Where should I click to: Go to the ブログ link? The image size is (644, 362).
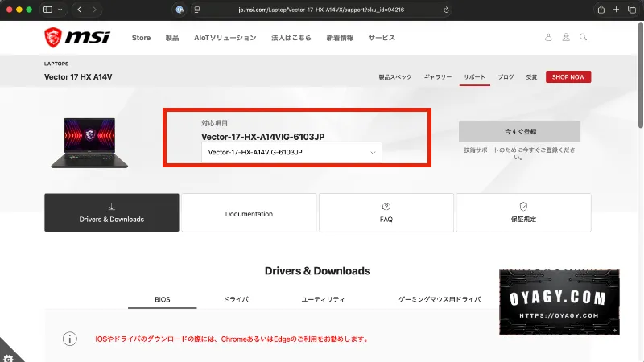pyautogui.click(x=506, y=77)
